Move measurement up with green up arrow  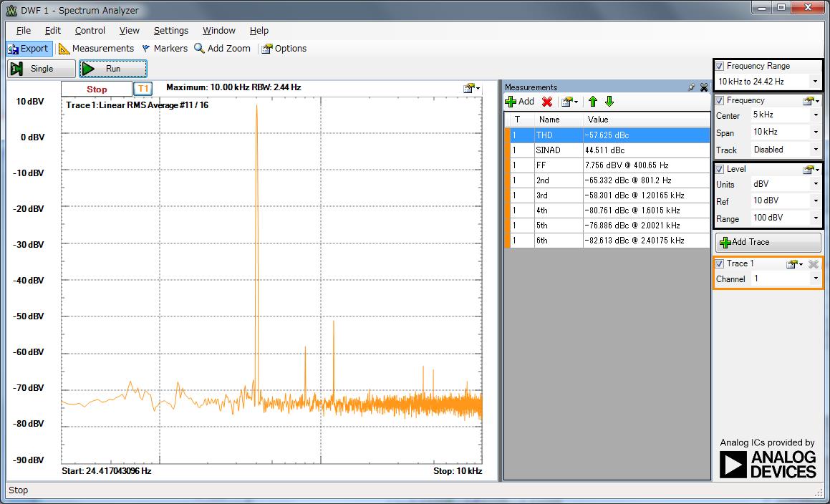coord(592,102)
